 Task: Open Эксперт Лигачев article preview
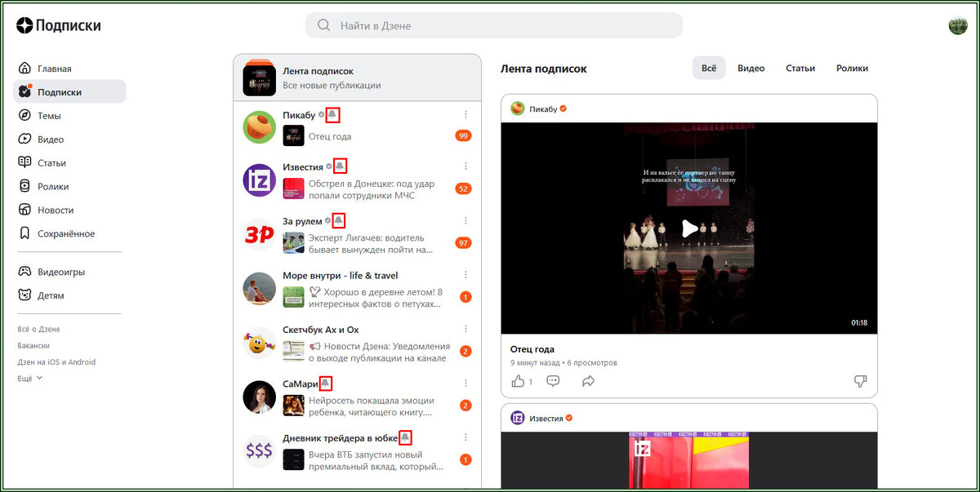click(372, 243)
